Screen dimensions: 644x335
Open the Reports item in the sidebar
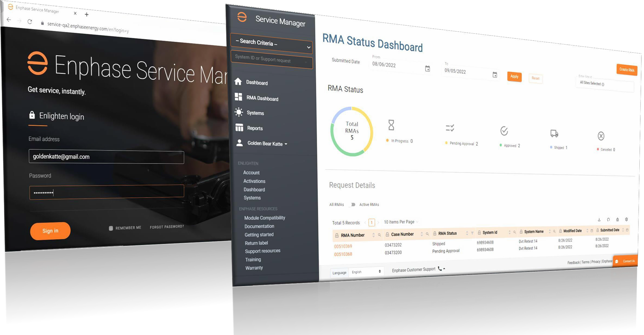255,128
